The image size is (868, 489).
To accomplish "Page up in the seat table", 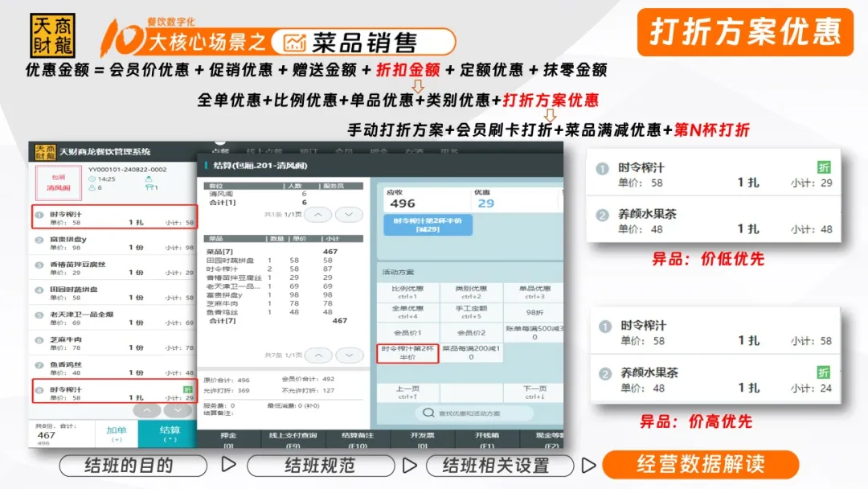I will [x=317, y=214].
